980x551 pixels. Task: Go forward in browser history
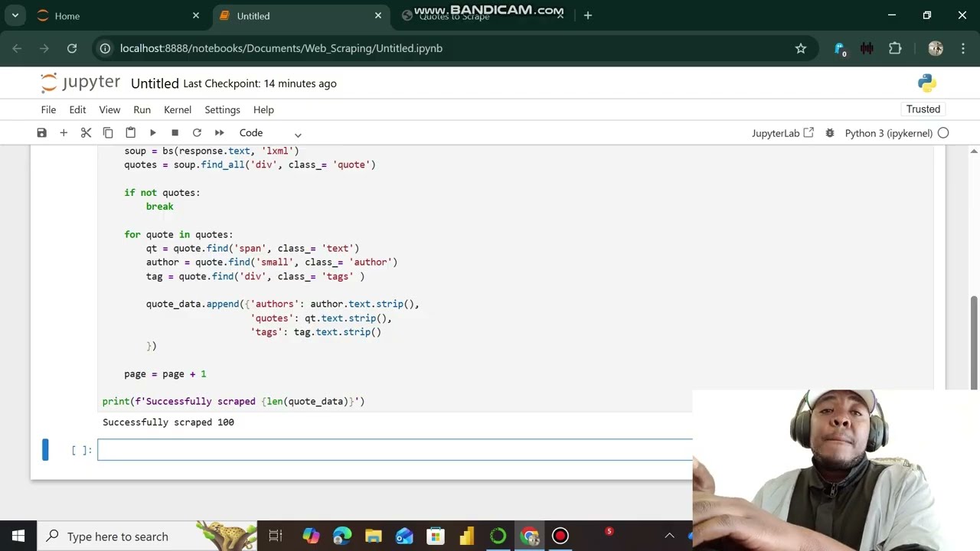coord(44,48)
